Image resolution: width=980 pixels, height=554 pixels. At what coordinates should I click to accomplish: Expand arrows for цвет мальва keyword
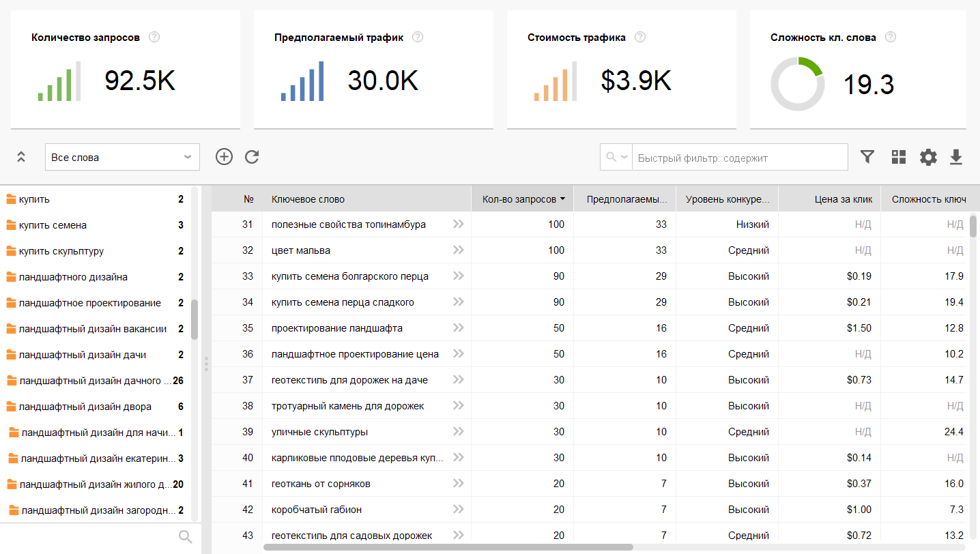458,250
